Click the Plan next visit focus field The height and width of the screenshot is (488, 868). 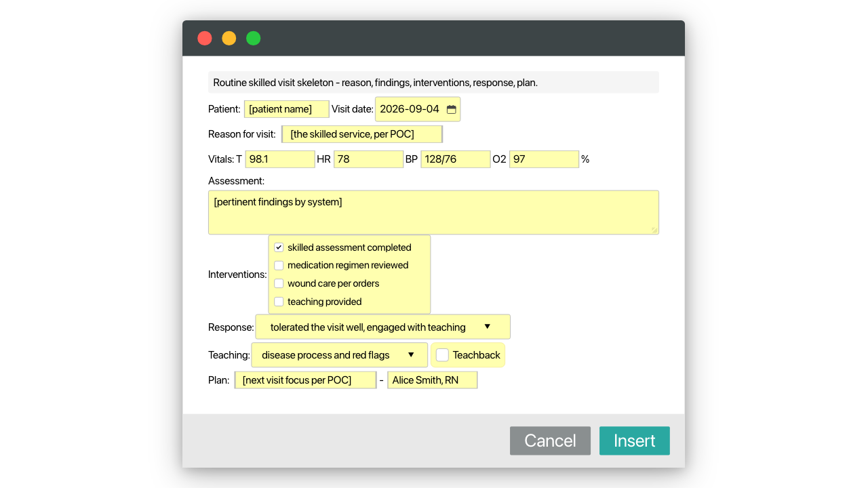click(x=305, y=380)
